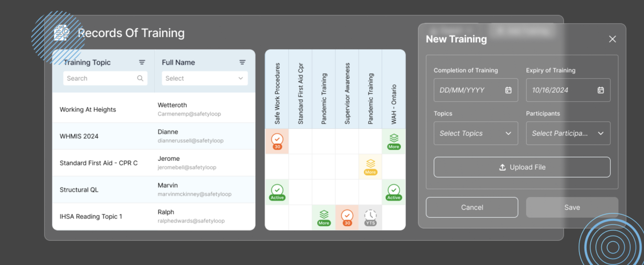Click the Cancel button

tap(472, 207)
